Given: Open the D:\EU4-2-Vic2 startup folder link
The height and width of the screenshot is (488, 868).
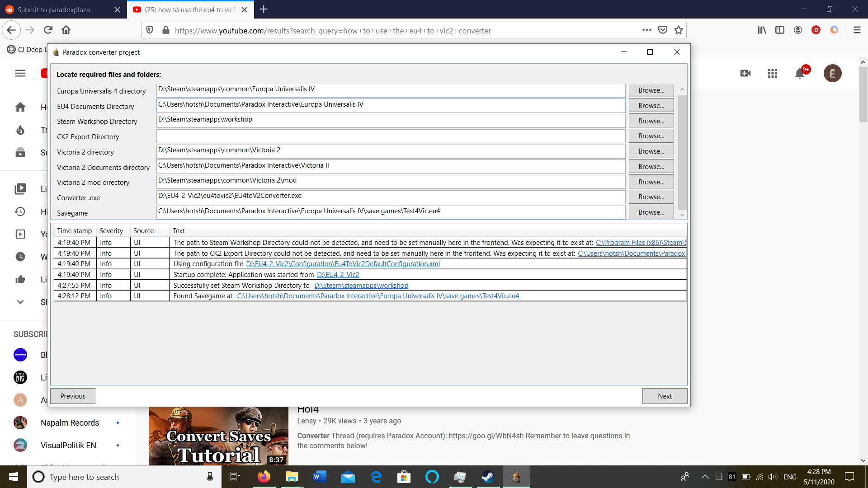Looking at the screenshot, I should (338, 275).
